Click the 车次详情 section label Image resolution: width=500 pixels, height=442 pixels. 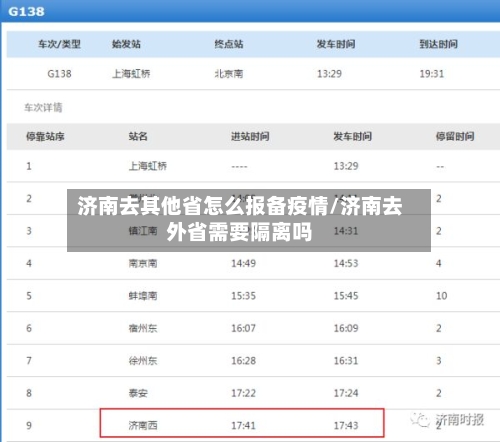click(x=43, y=107)
